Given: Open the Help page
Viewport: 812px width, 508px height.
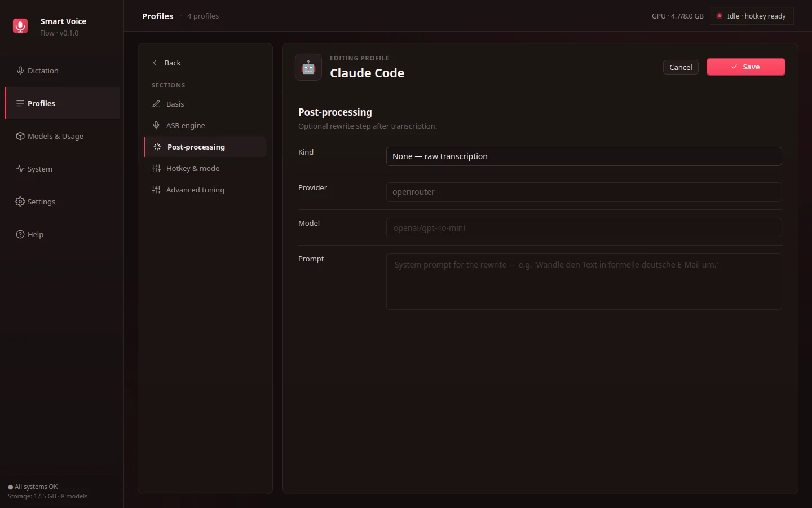Looking at the screenshot, I should pos(62,234).
